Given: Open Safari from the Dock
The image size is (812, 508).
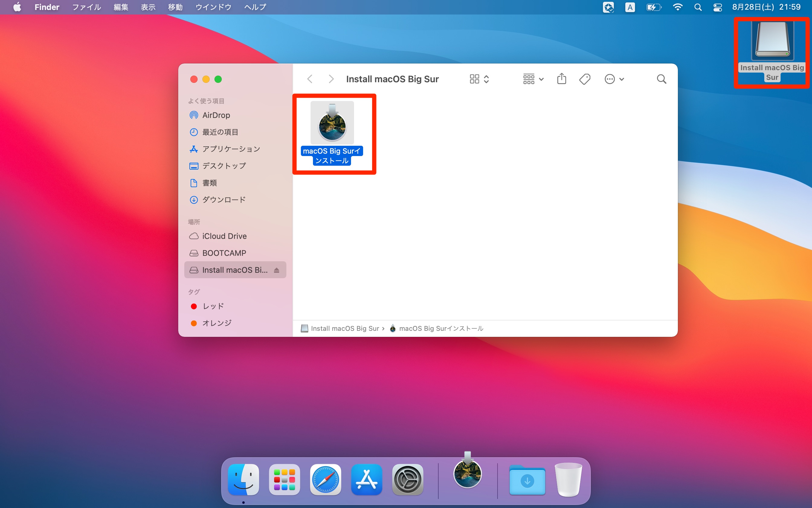Looking at the screenshot, I should (325, 480).
